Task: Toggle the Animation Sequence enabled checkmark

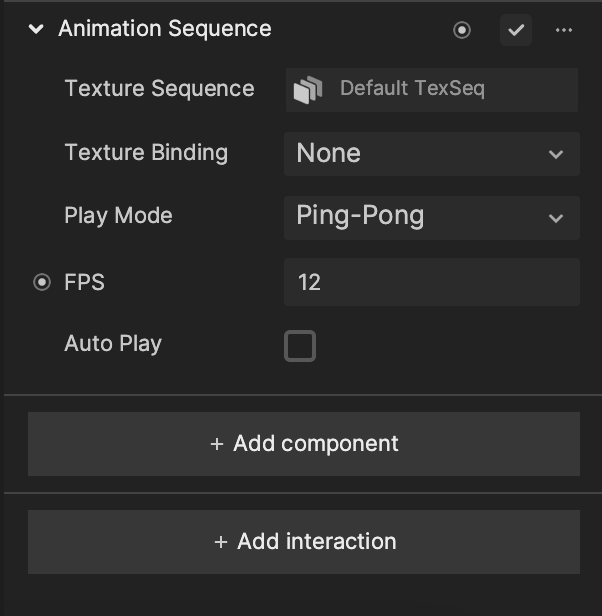Action: click(516, 30)
